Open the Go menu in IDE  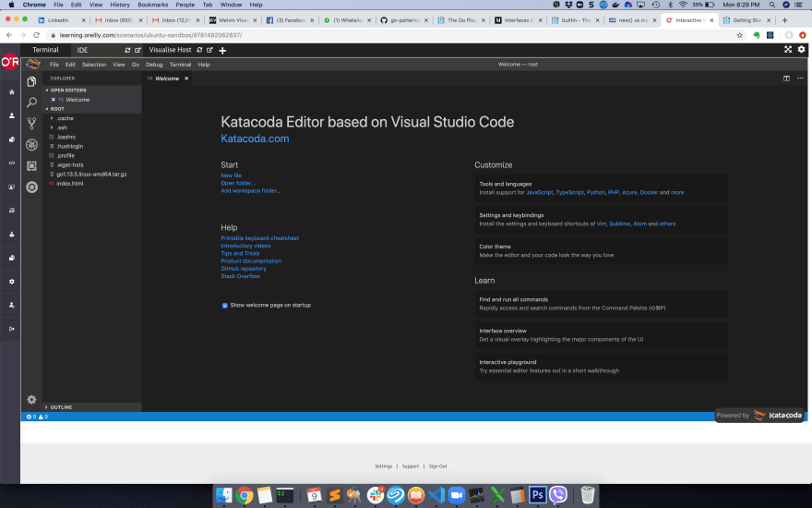pyautogui.click(x=135, y=65)
